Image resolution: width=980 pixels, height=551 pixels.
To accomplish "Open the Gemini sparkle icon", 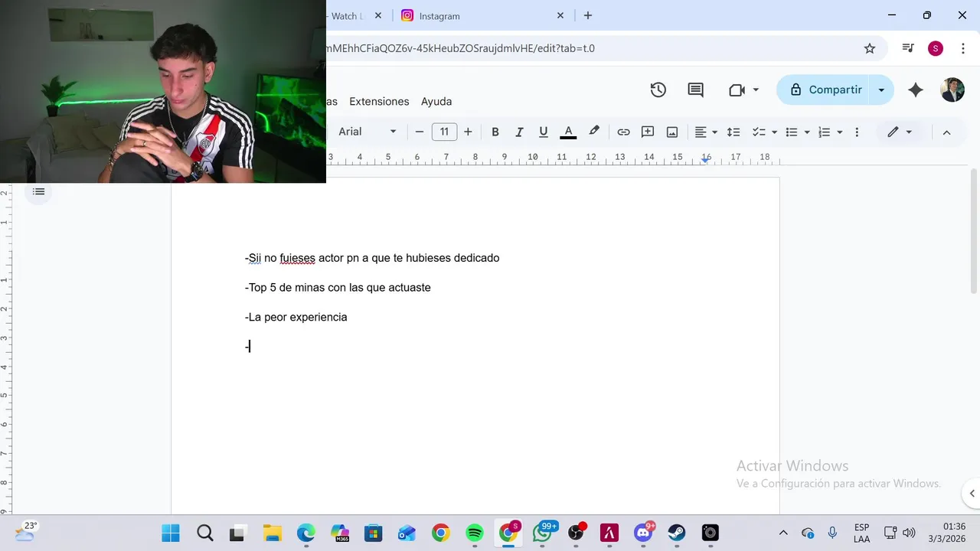I will 916,90.
